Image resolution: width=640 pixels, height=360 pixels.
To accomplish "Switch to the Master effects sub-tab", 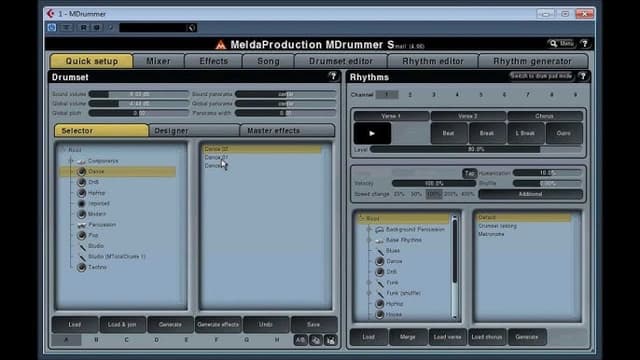I will (x=287, y=131).
